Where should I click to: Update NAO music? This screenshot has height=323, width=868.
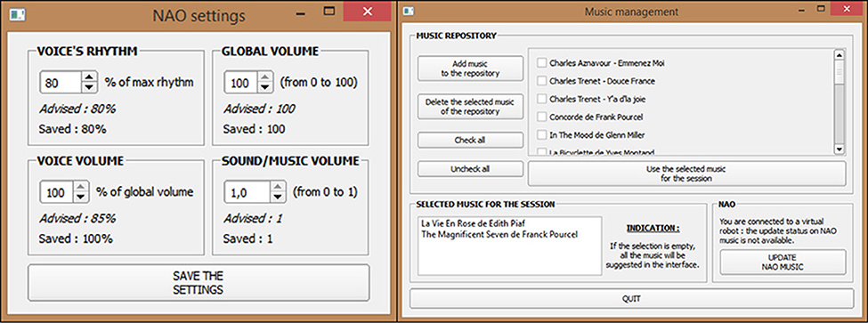coord(783,262)
